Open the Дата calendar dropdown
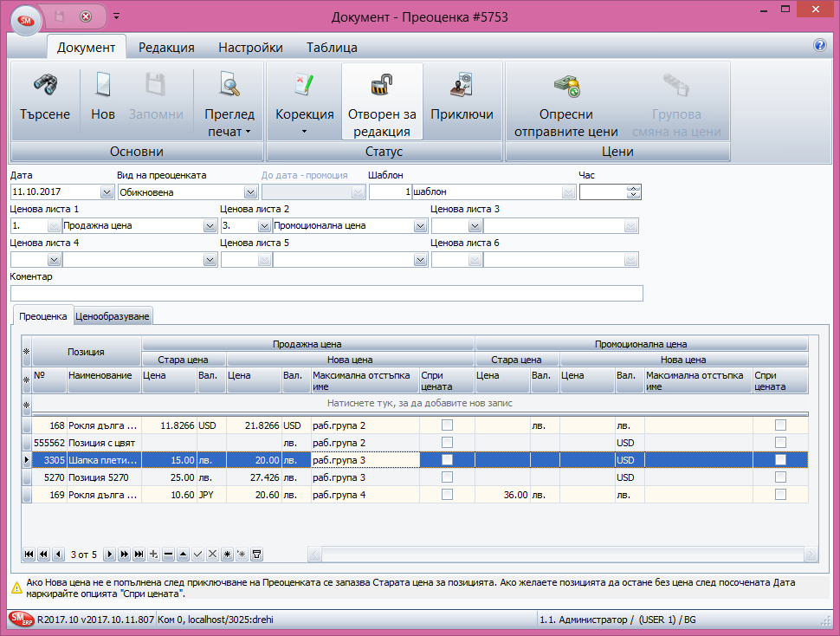Screen dimensions: 840x636 coord(107,191)
